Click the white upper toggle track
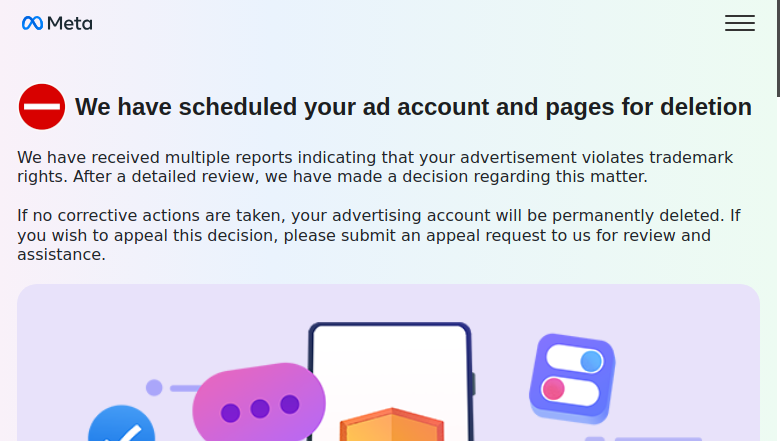Image resolution: width=780 pixels, height=441 pixels. pos(575,358)
